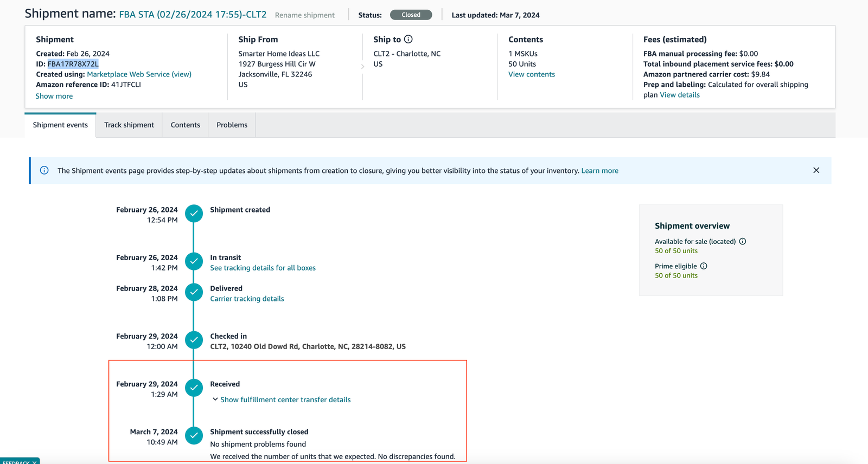Screen dimensions: 868x464
Task: Click the Delivered checkmark marker
Action: [194, 292]
